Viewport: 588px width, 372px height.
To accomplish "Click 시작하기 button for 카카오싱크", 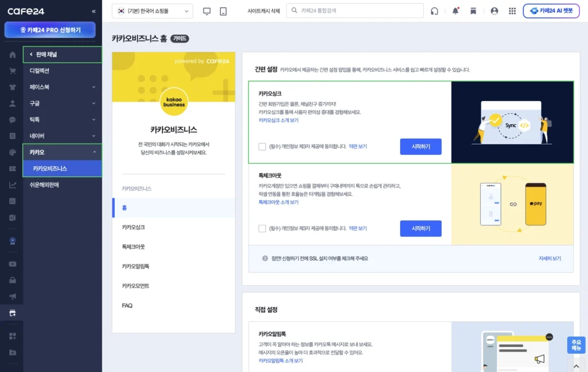I will [420, 147].
